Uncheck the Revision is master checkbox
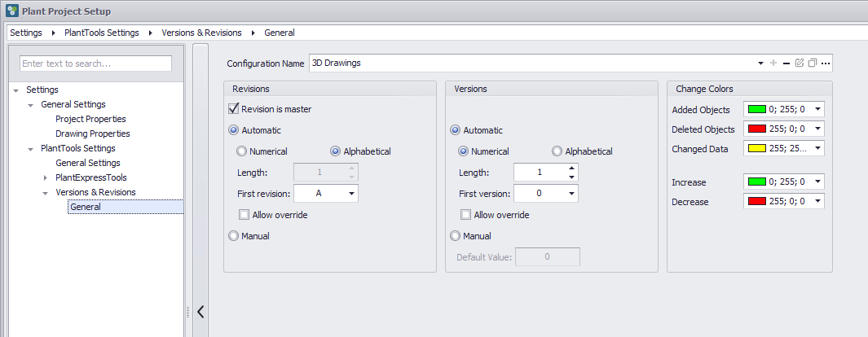This screenshot has width=868, height=337. coord(234,109)
